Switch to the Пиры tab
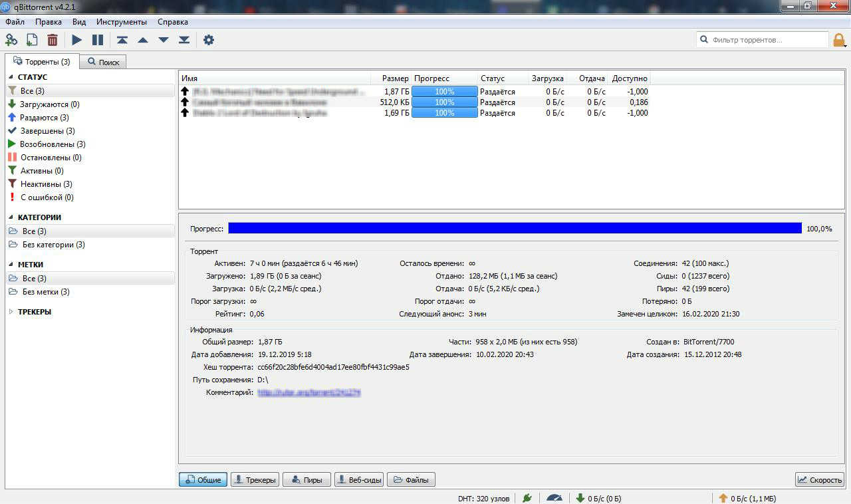The height and width of the screenshot is (504, 851). tap(306, 479)
